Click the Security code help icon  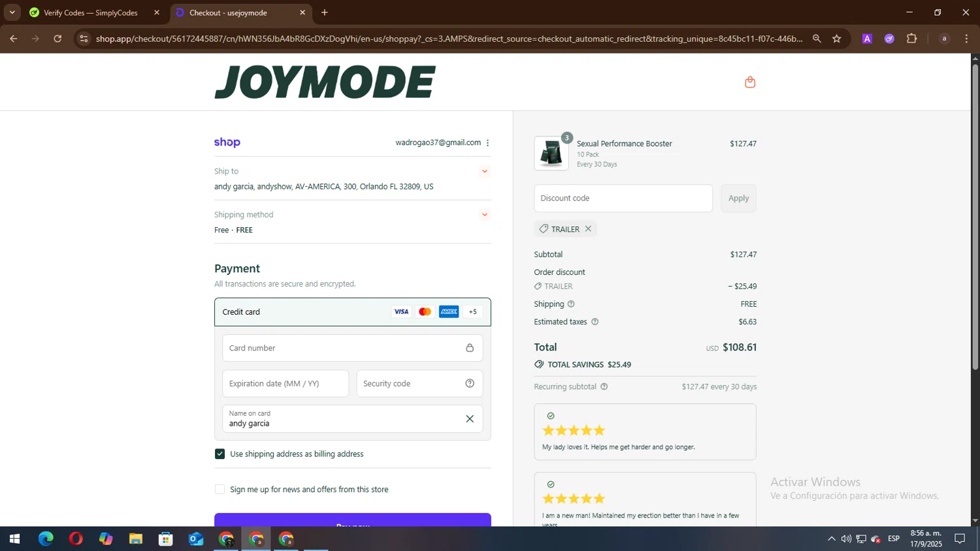470,384
